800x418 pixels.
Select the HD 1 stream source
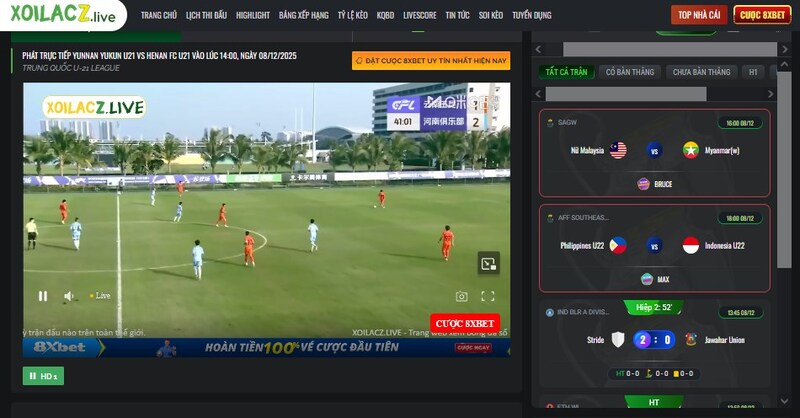tap(43, 376)
